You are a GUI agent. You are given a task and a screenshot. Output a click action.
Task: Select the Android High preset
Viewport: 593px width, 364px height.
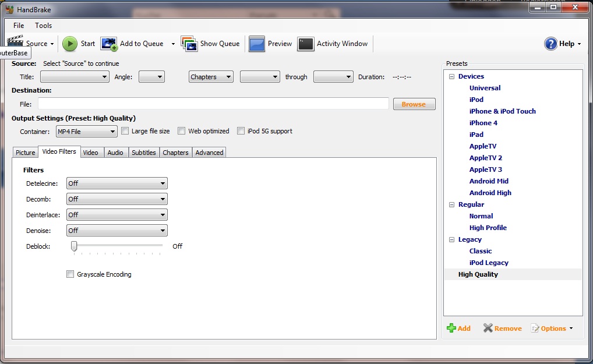click(490, 193)
